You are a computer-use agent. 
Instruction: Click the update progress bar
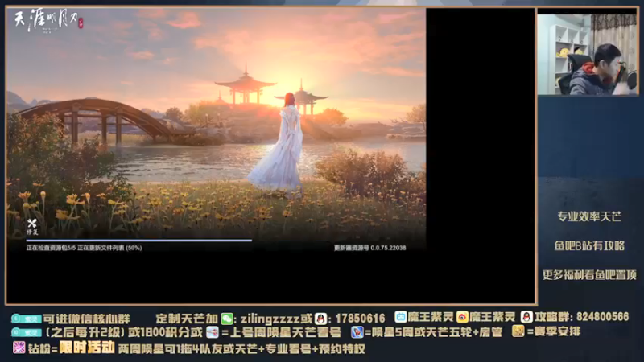[x=139, y=241]
